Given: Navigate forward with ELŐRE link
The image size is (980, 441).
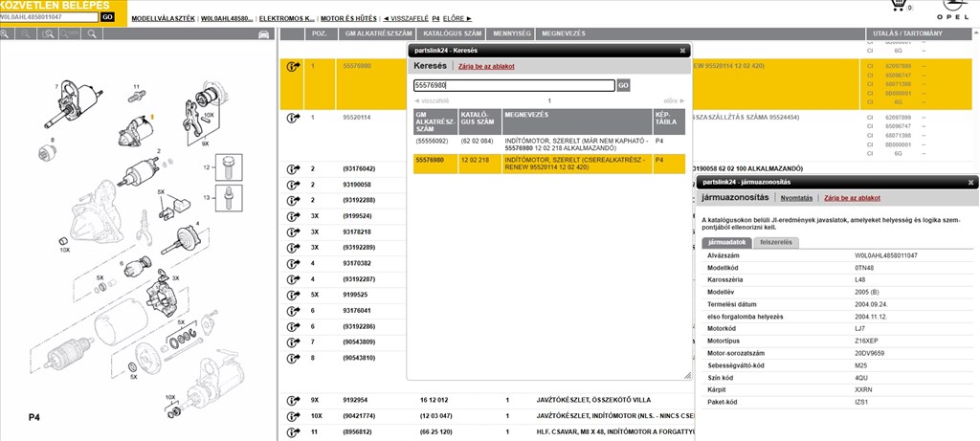Looking at the screenshot, I should 457,18.
